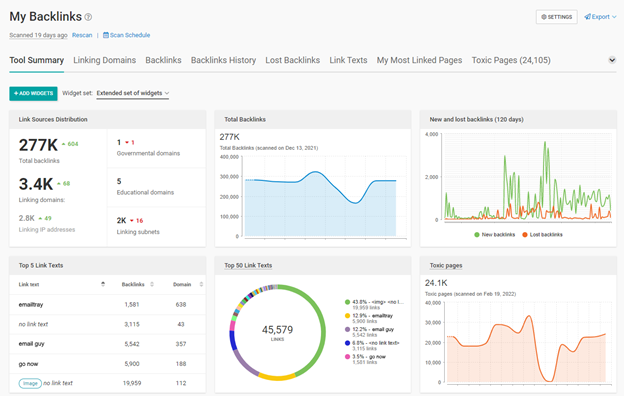Click the Rescan link
The image size is (624, 396).
coord(82,35)
